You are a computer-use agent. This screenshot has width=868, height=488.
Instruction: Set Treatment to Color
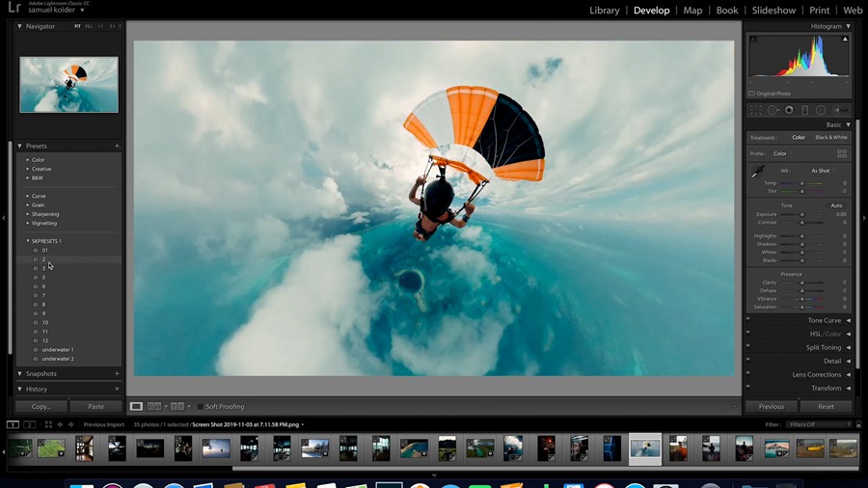(x=799, y=137)
